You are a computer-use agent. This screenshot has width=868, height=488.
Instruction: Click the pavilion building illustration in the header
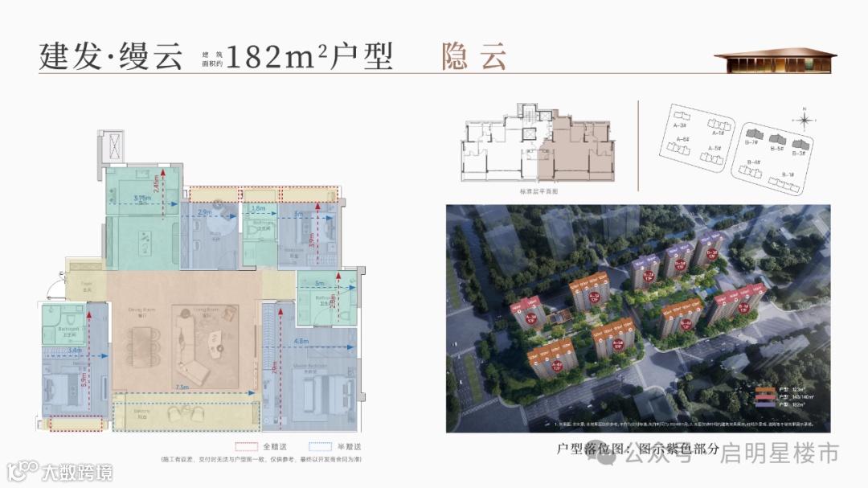tap(775, 59)
